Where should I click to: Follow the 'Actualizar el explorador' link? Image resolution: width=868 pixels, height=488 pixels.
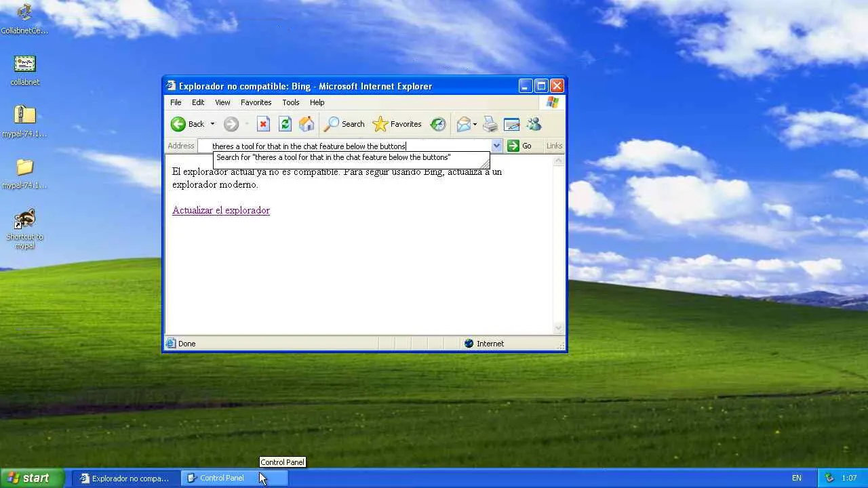pyautogui.click(x=221, y=210)
